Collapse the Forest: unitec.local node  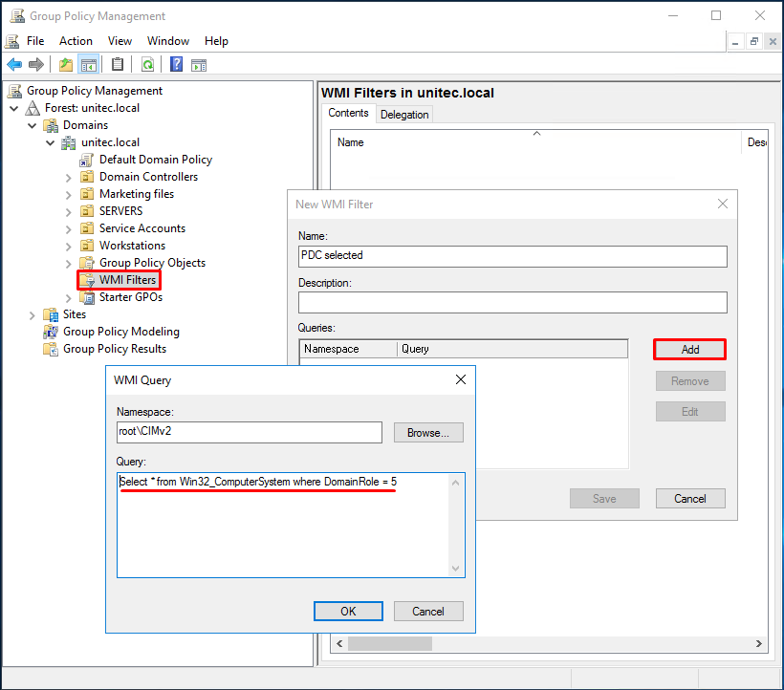click(x=14, y=108)
